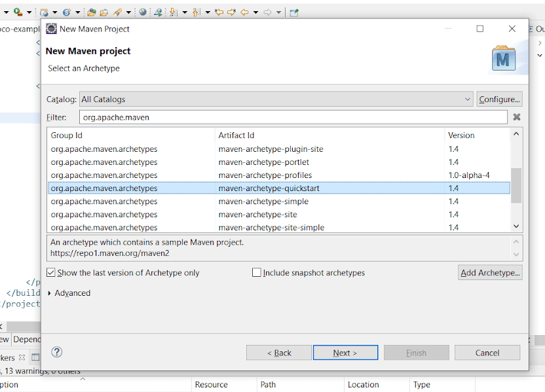Click the Forward navigation arrow in toolbar
Viewport: 545px width, 392px height.
point(267,12)
